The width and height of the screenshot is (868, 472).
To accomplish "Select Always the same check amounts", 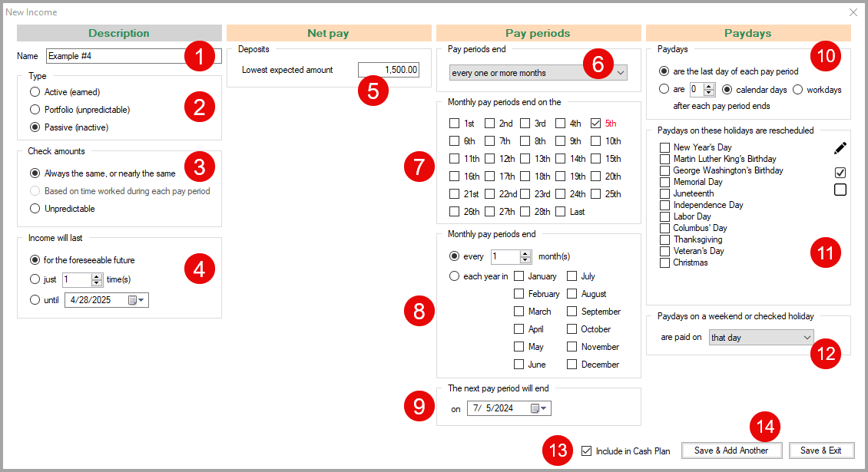I will coord(35,173).
